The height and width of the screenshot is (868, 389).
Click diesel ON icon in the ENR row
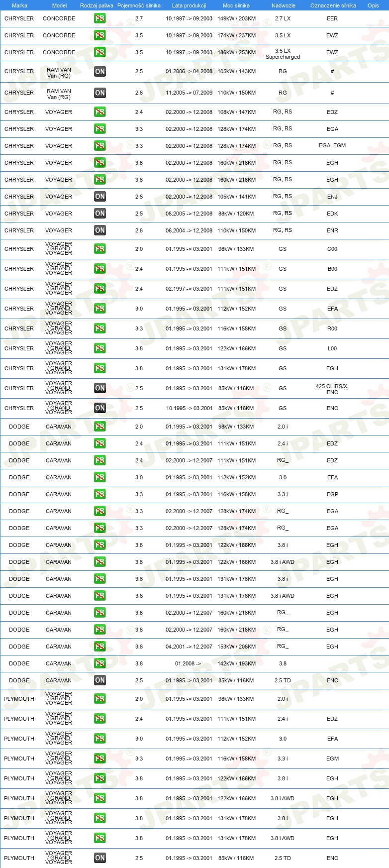coord(100,230)
